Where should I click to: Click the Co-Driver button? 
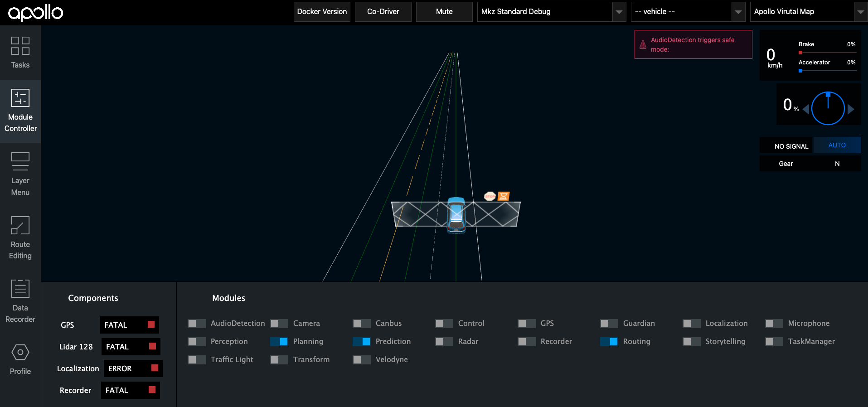coord(383,12)
